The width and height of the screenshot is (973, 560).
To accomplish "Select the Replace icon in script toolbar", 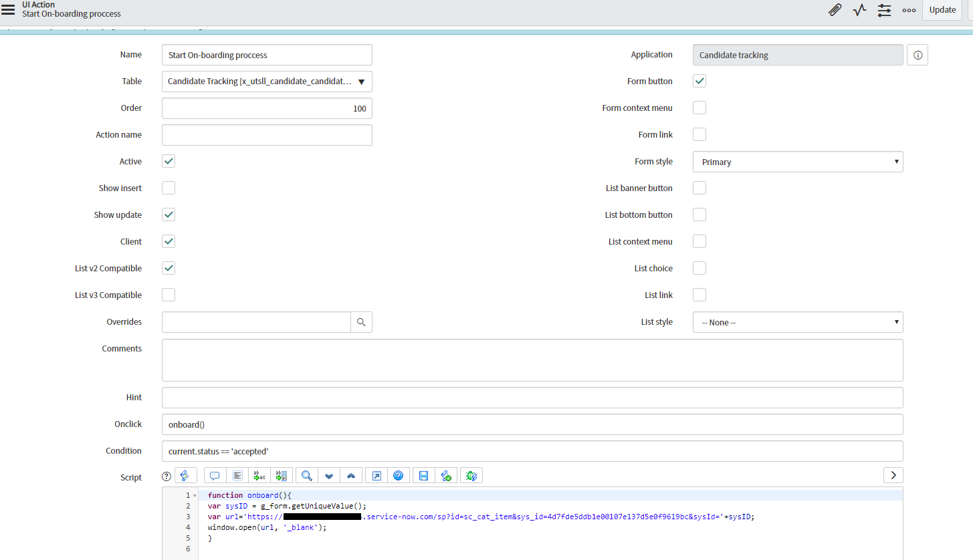I will [x=259, y=476].
